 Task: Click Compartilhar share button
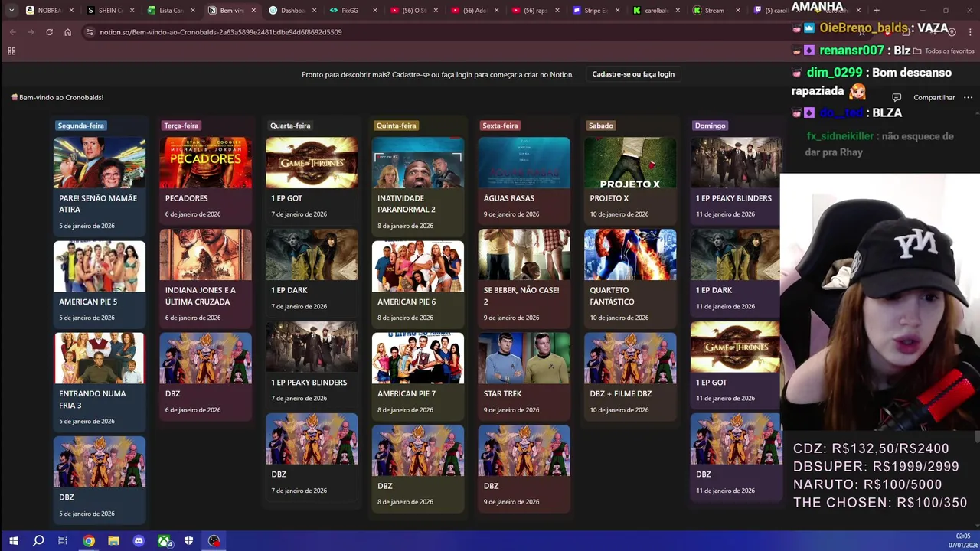[934, 97]
